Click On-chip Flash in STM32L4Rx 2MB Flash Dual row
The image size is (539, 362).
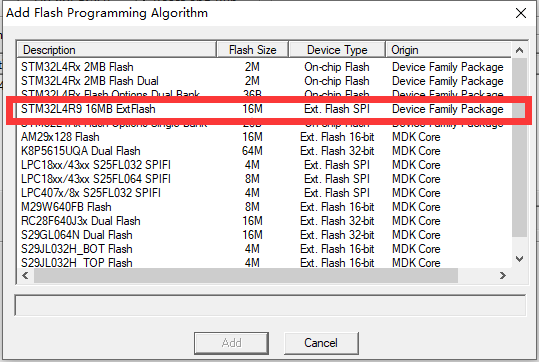(x=337, y=81)
